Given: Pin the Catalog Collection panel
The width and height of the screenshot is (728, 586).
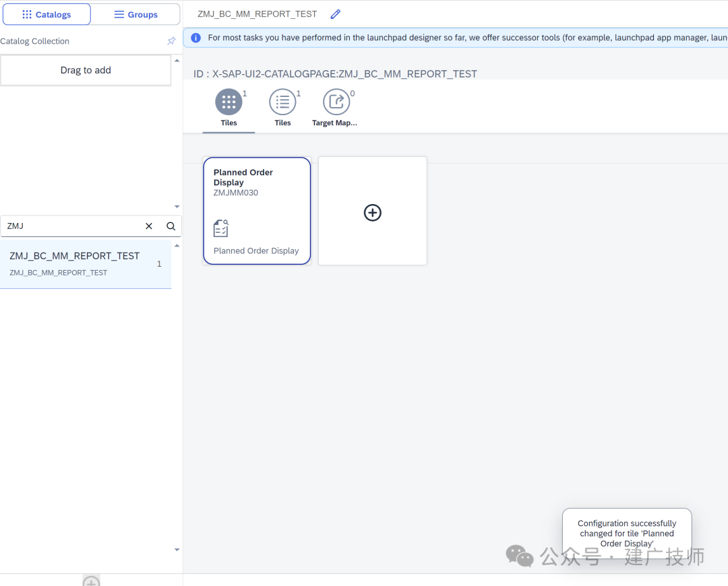Looking at the screenshot, I should click(x=171, y=41).
